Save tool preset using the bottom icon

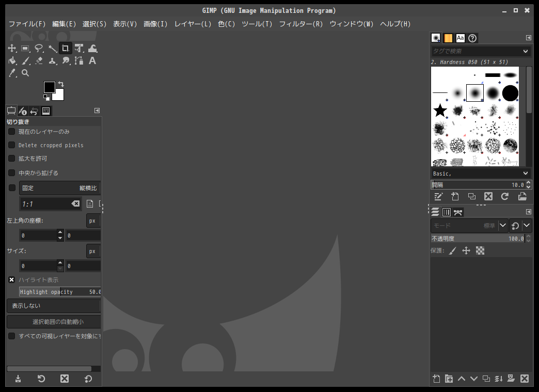(x=18, y=379)
